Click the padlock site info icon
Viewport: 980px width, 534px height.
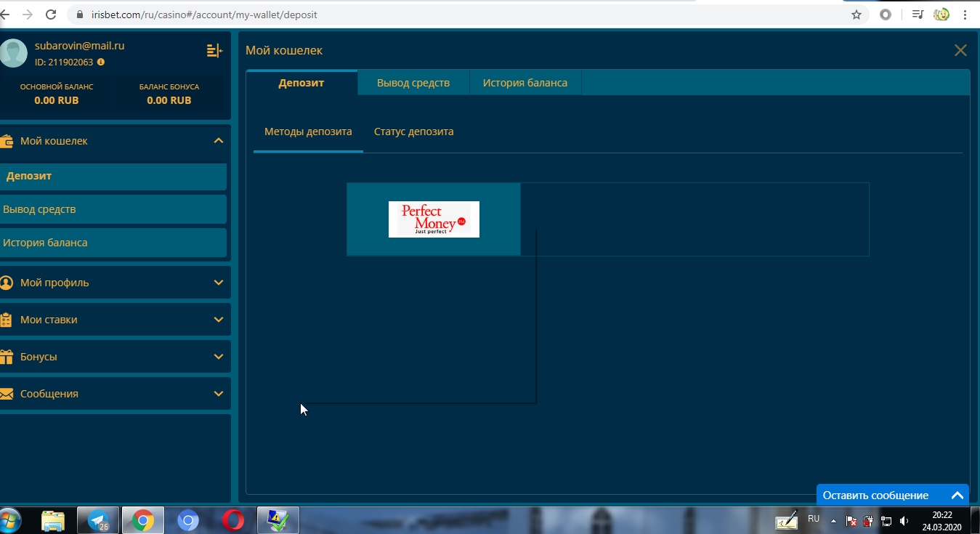click(x=80, y=15)
